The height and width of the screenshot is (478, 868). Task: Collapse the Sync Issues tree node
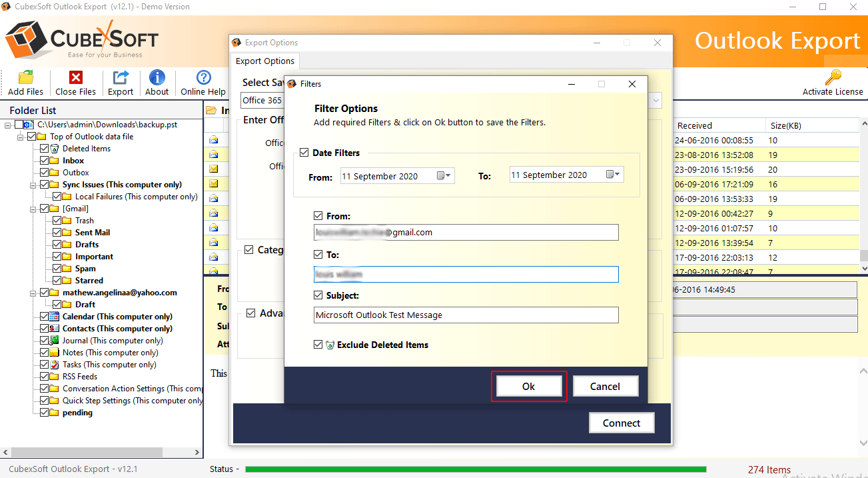click(33, 185)
